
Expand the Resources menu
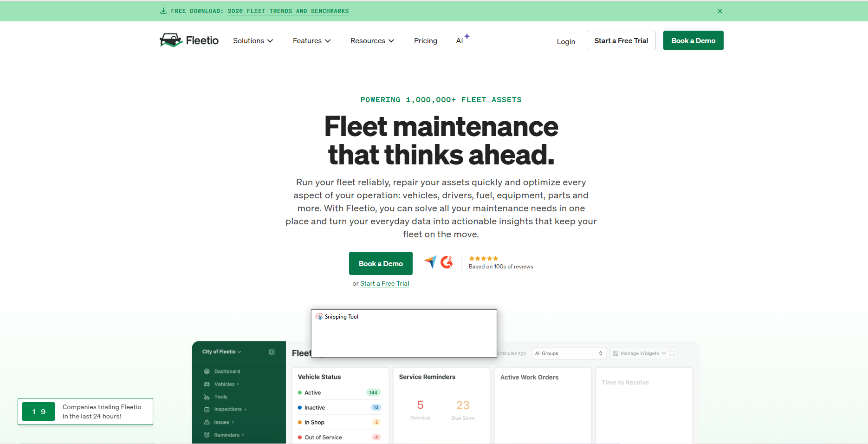coord(372,41)
